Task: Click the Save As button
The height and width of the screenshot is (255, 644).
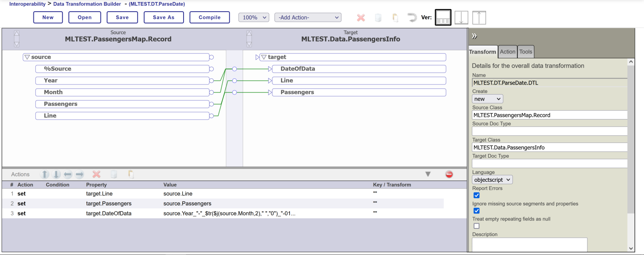Action: pyautogui.click(x=163, y=17)
